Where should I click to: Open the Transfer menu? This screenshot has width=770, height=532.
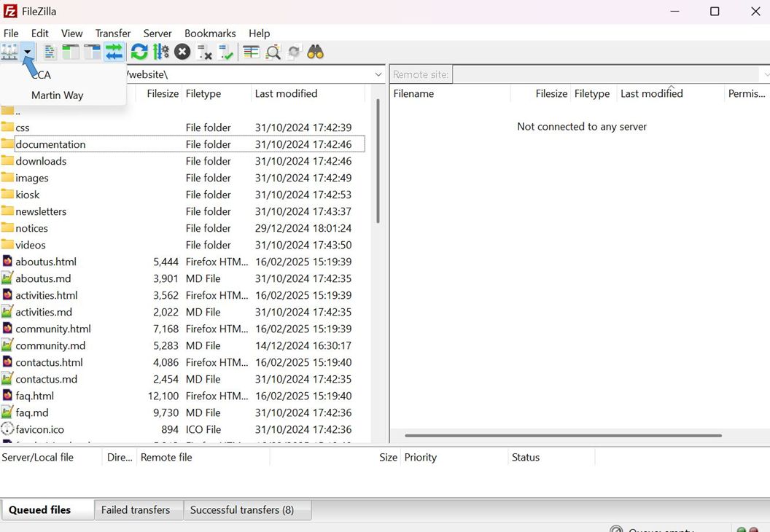pos(113,34)
